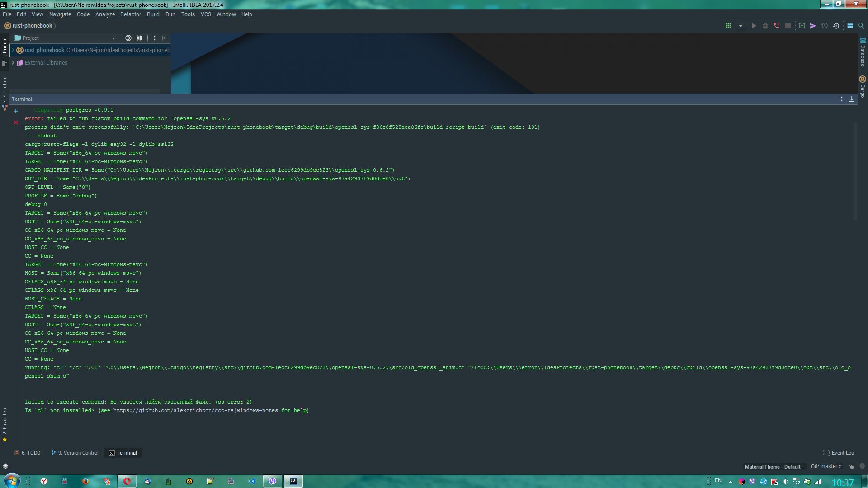Open Project panel options menu
The image size is (868, 488).
tap(155, 38)
